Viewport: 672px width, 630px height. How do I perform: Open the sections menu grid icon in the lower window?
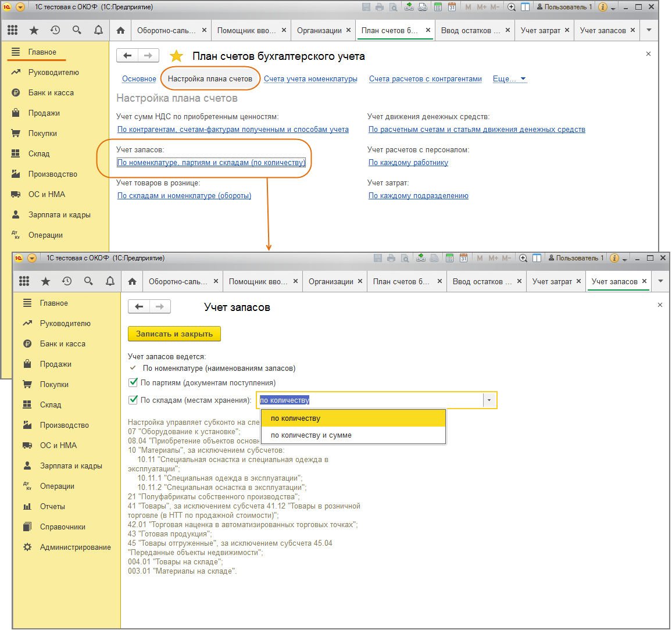click(24, 281)
